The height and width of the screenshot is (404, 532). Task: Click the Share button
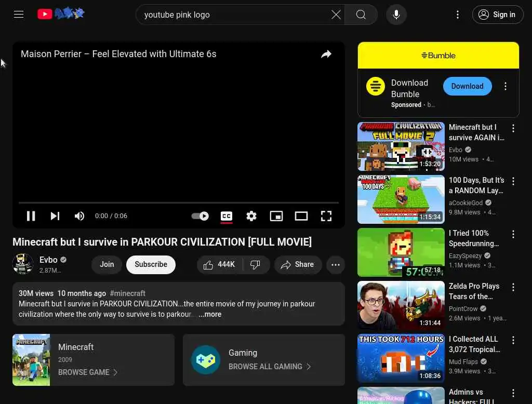(298, 265)
